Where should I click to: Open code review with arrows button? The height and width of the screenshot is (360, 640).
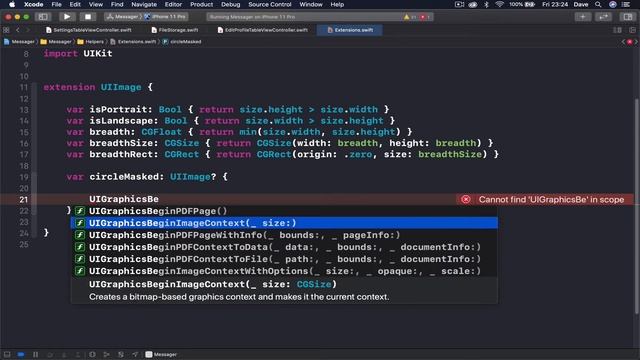603,17
